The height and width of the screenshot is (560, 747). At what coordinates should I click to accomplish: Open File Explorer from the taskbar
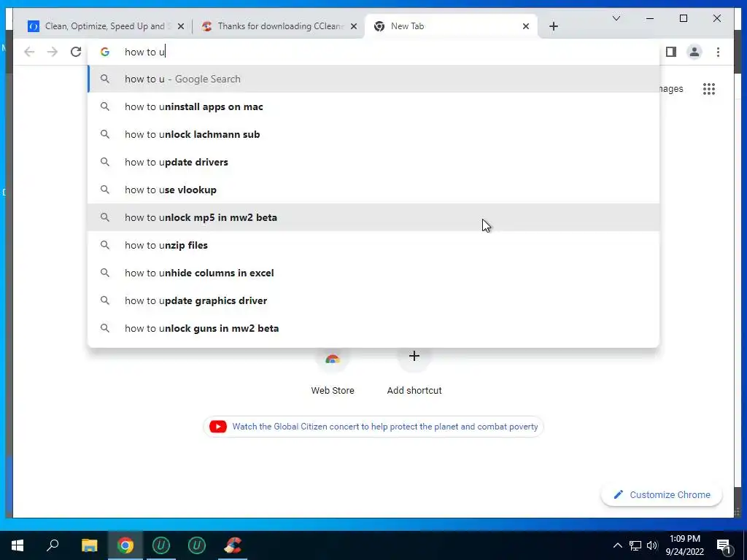tap(89, 545)
